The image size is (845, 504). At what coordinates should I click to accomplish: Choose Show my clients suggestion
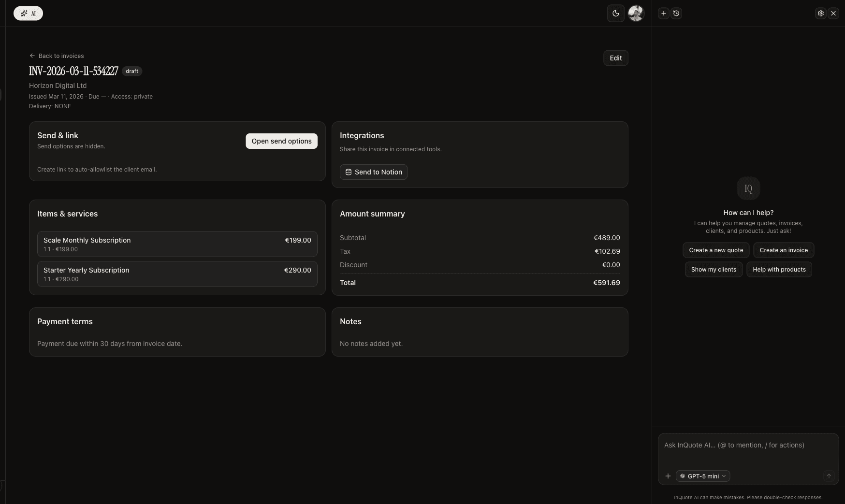pyautogui.click(x=714, y=270)
